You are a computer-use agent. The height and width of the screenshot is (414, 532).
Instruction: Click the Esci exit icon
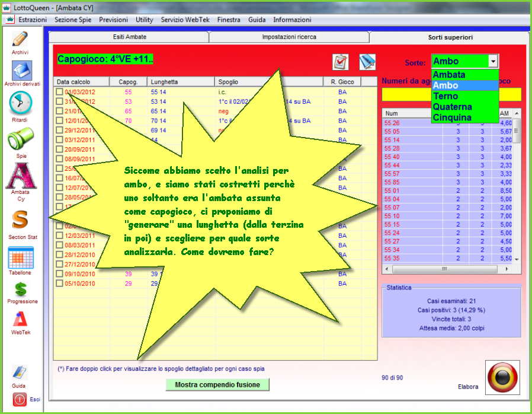click(x=20, y=399)
